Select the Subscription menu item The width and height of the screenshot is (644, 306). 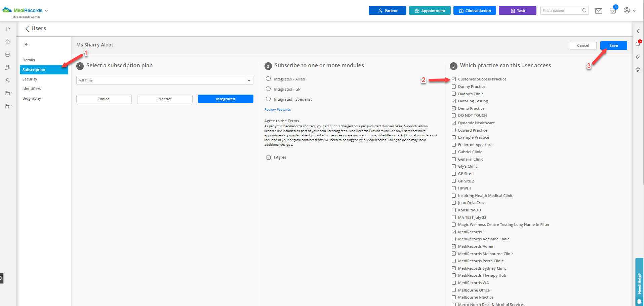click(44, 70)
